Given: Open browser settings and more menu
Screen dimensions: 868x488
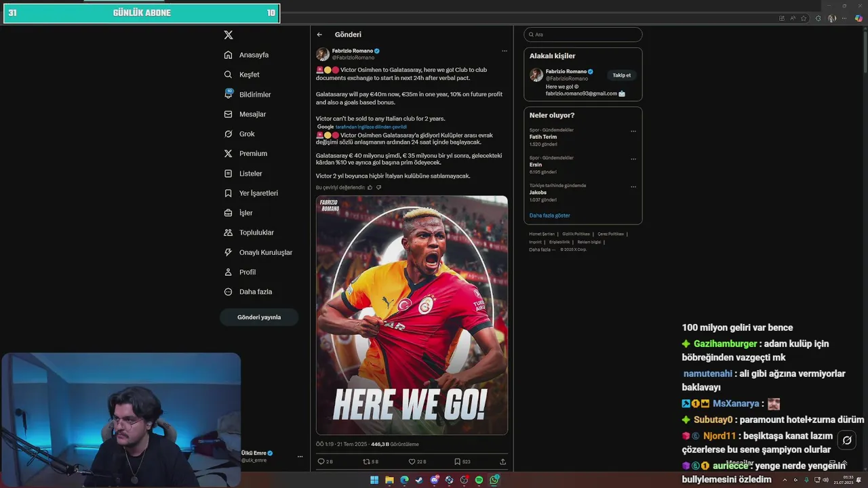Looking at the screenshot, I should (844, 18).
